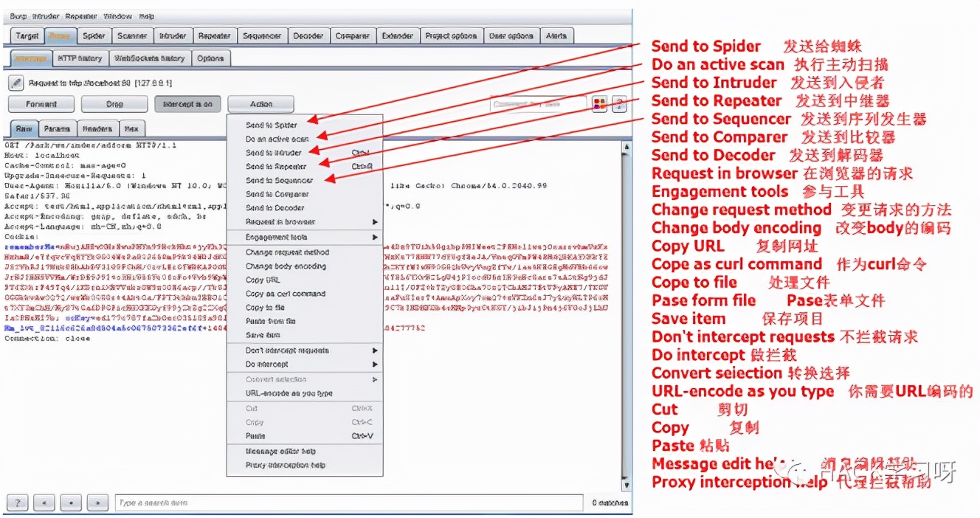Click the scrollbar down arrow in request editor
Screen dimensions: 980x518
[627, 486]
